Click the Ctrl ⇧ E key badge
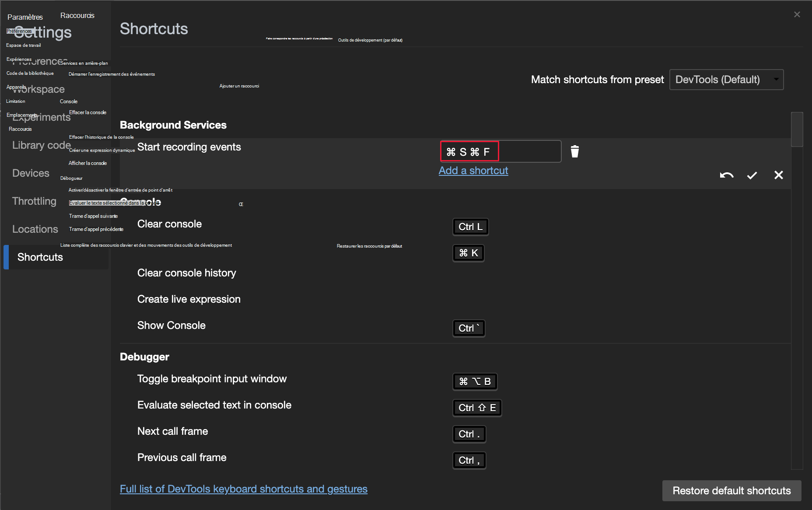The width and height of the screenshot is (812, 510). (x=477, y=408)
